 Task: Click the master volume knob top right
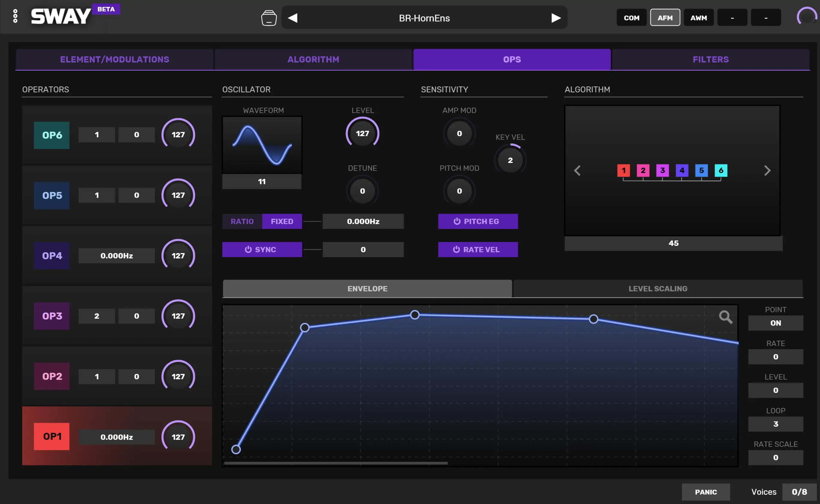[x=807, y=17]
